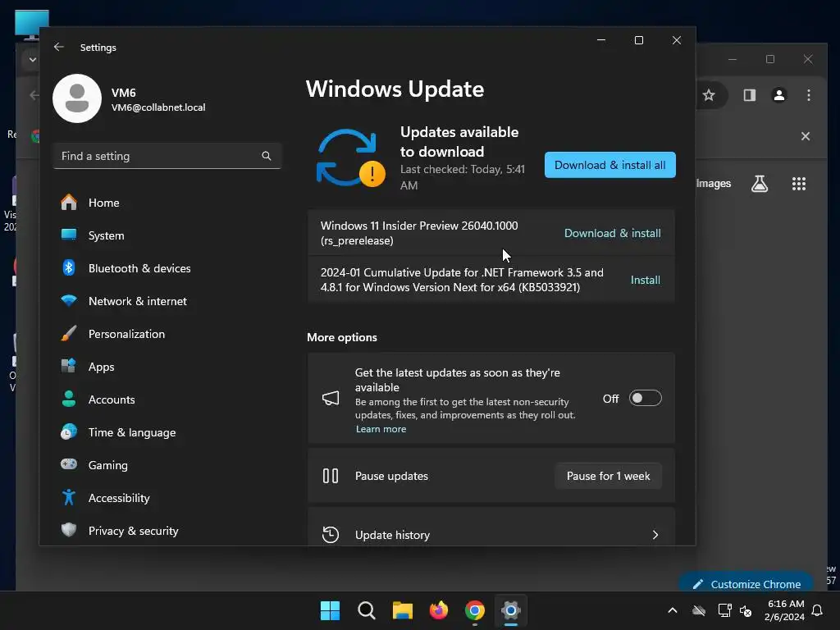840x630 pixels.
Task: Click the Windows Update sync status icon
Action: point(351,158)
